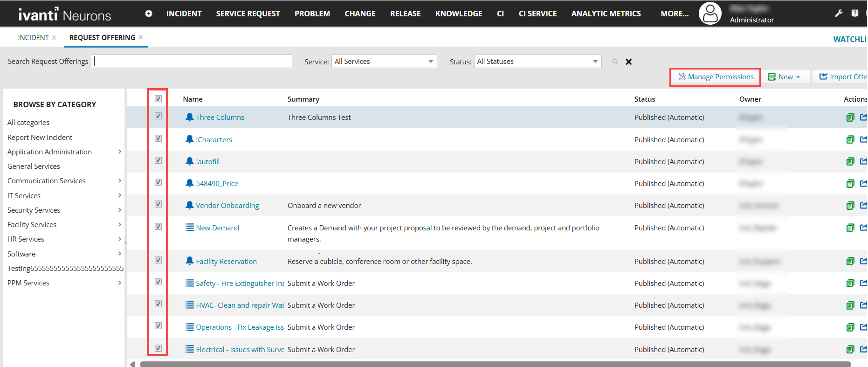Uncheck the Facility Reservation row checkbox
This screenshot has width=868, height=367.
coord(158,260)
